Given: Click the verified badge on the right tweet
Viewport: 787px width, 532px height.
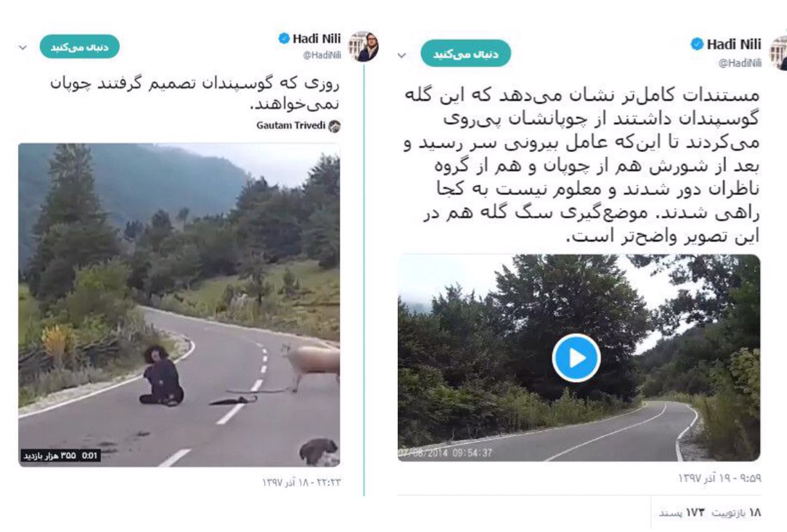Looking at the screenshot, I should coord(697,44).
